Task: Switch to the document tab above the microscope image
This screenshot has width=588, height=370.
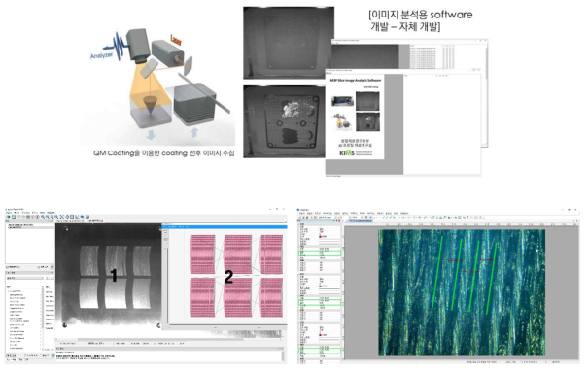Action: [x=360, y=221]
